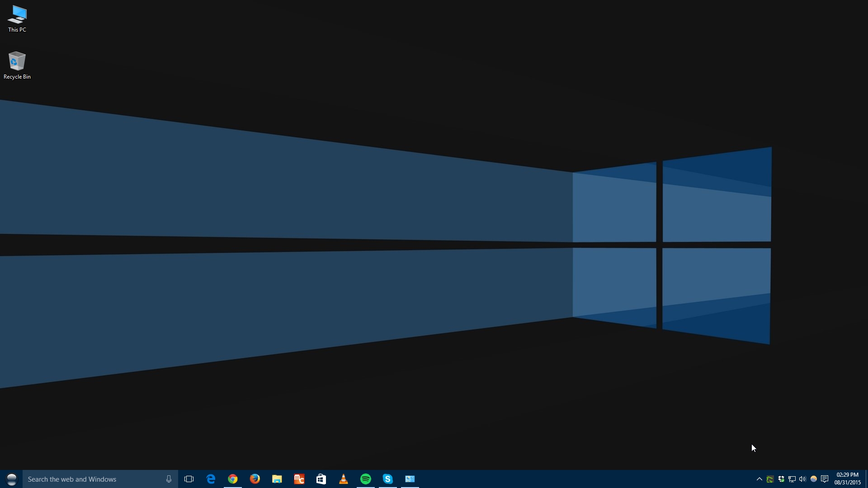Viewport: 868px width, 488px height.
Task: Launch Firefox from the taskbar
Action: coord(255,479)
